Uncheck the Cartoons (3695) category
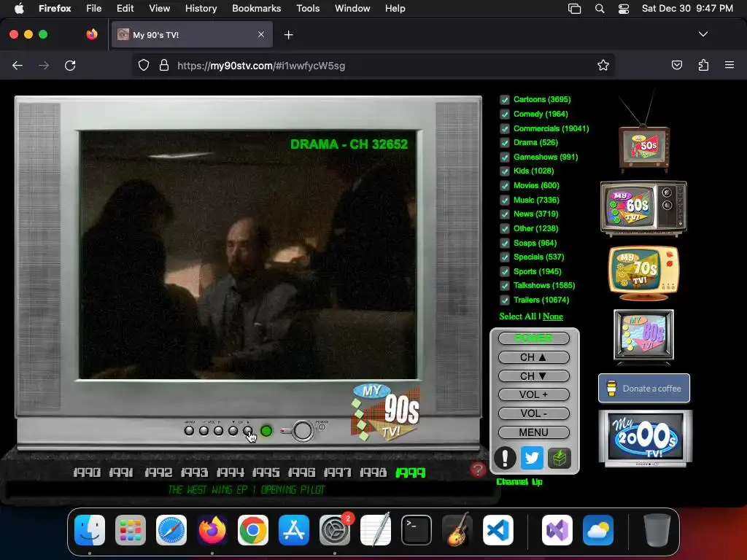 coord(505,99)
